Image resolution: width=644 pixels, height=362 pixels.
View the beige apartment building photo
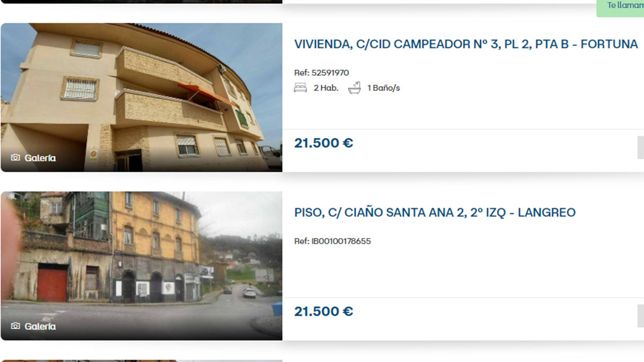point(141,98)
